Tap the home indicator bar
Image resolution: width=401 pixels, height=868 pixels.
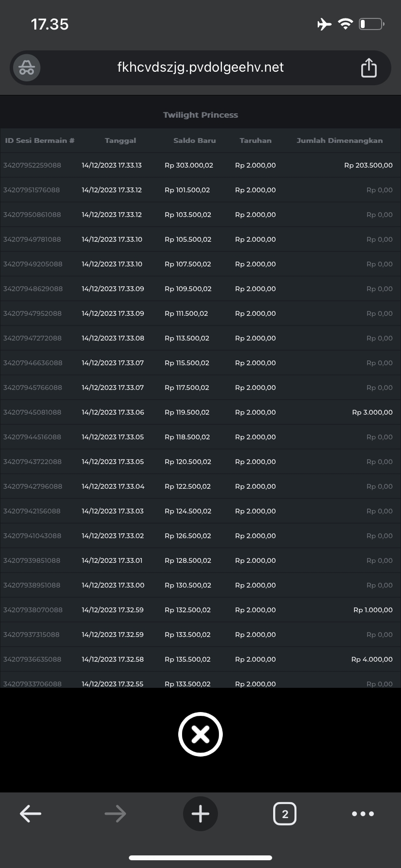200,857
